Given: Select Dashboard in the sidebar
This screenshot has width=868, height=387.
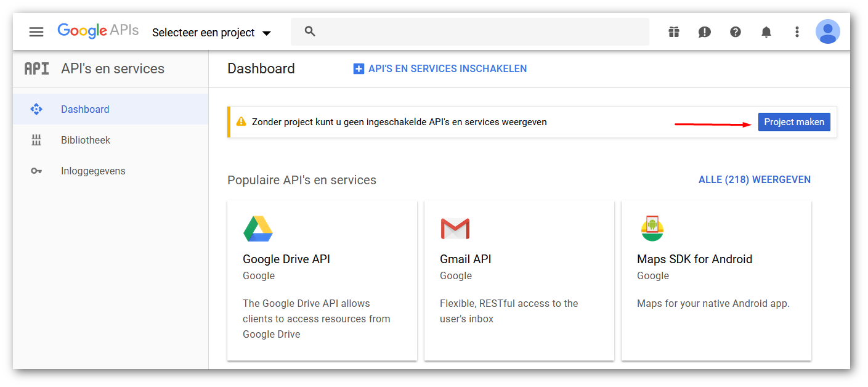Looking at the screenshot, I should (111, 109).
